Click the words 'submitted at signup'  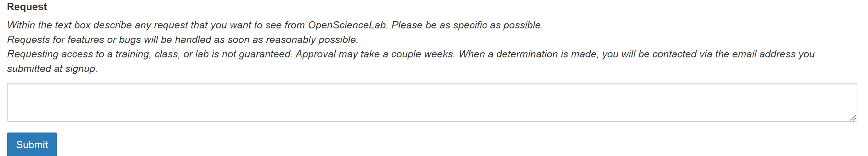pos(52,69)
